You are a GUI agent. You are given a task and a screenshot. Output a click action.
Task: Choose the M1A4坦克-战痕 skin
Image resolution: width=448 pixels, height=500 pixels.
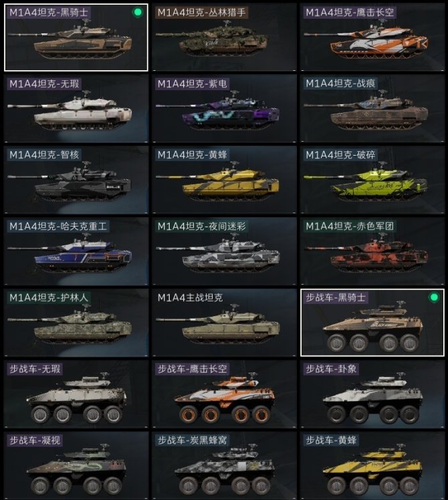coord(372,108)
